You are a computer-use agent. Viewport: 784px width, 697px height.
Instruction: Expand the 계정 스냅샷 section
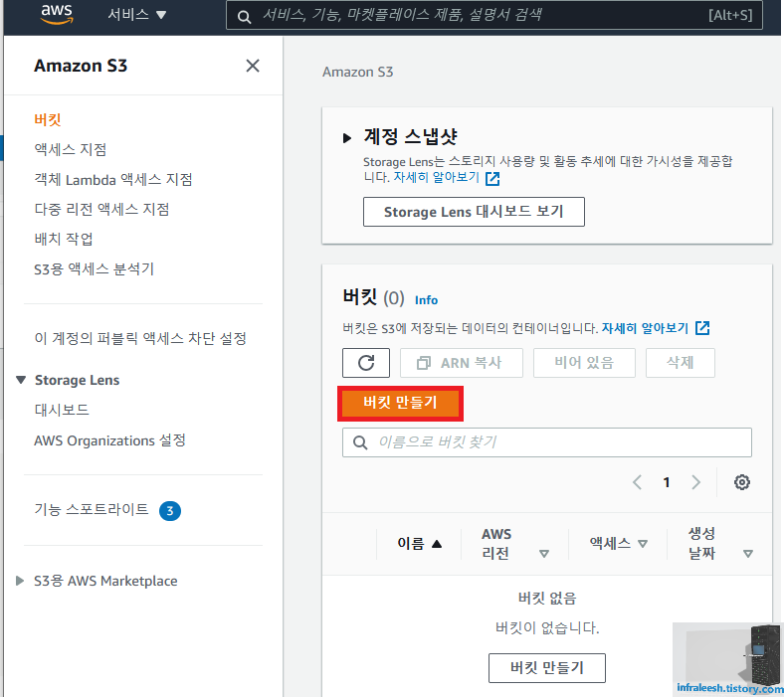coord(347,138)
